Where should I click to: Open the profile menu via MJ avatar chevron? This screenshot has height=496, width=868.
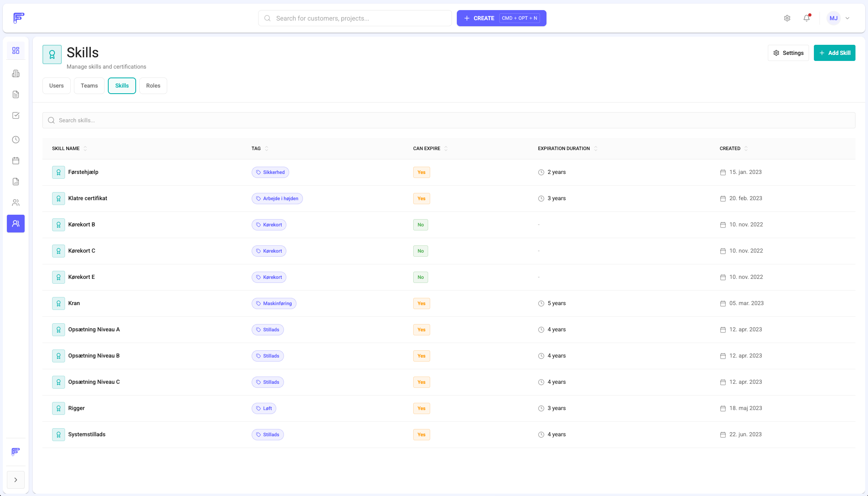click(847, 18)
